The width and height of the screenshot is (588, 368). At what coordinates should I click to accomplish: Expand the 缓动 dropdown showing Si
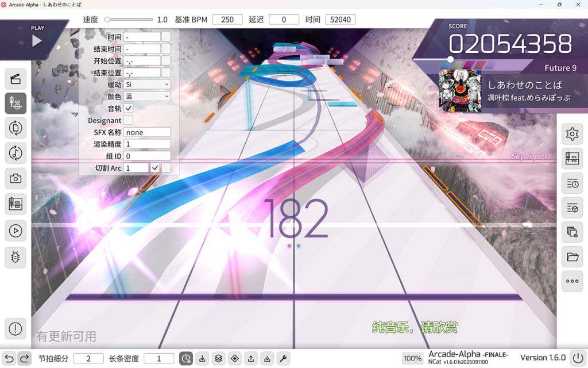point(148,85)
